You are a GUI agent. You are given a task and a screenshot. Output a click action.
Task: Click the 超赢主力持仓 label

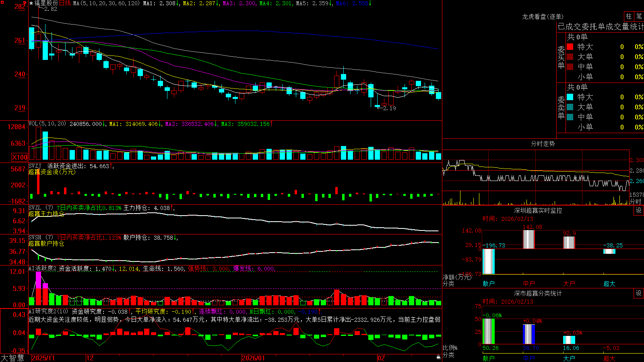point(46,214)
